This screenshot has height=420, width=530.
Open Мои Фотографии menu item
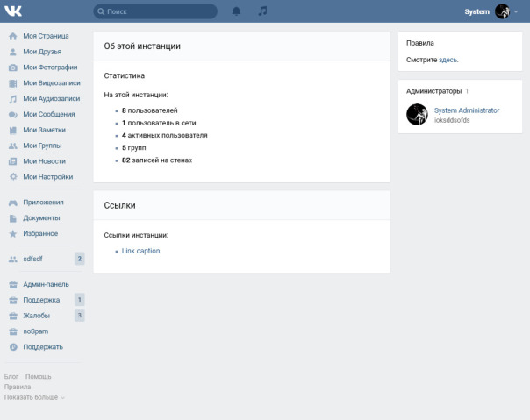[50, 68]
